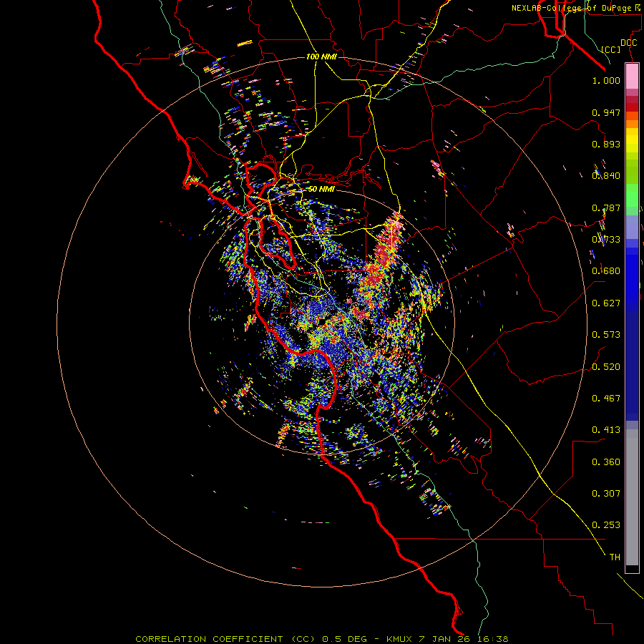Click the 0.893 scale value
This screenshot has width=644, height=644.
(x=606, y=144)
